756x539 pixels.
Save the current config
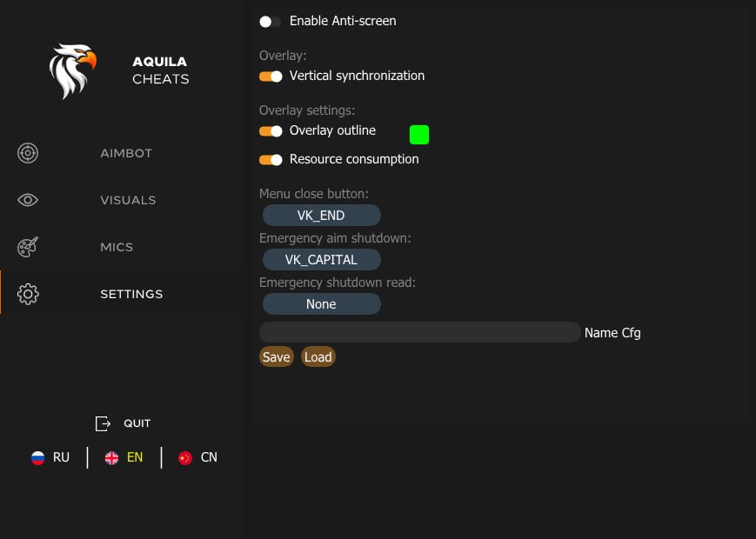[276, 356]
